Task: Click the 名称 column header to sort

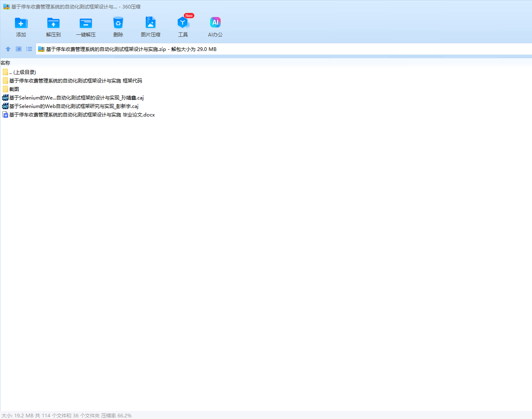Action: (x=6, y=63)
